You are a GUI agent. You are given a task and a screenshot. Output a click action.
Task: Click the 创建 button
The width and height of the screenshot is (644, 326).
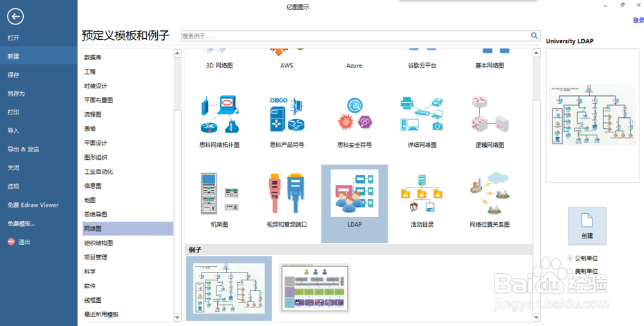point(587,226)
